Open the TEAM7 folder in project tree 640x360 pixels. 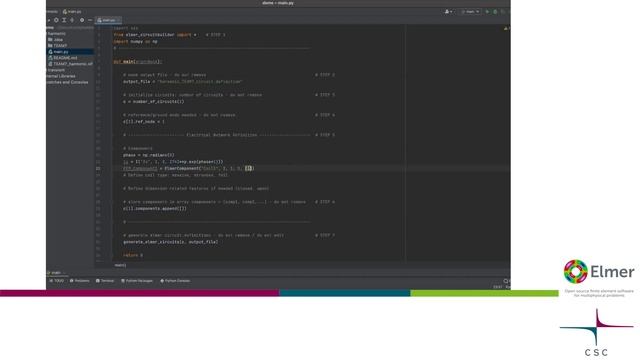click(x=58, y=46)
